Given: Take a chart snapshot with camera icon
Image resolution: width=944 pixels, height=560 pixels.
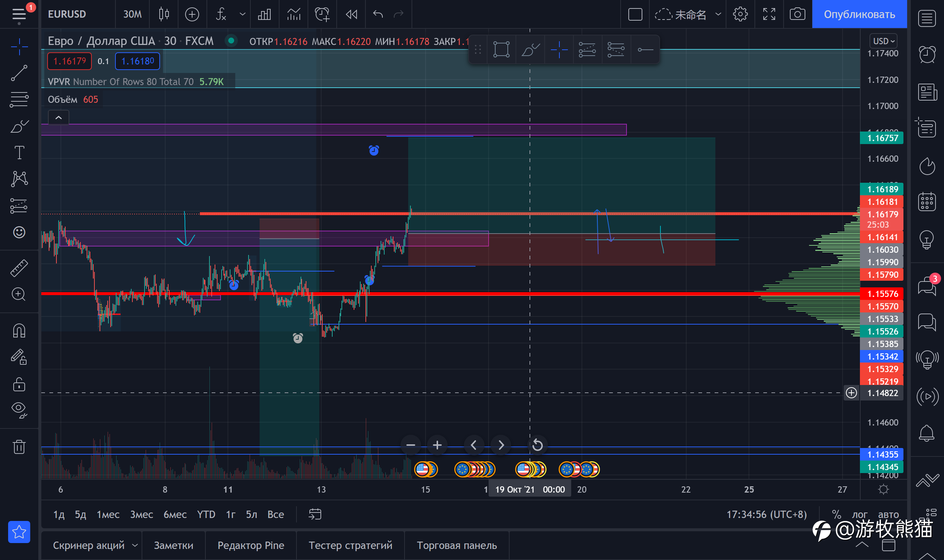Looking at the screenshot, I should pos(797,14).
